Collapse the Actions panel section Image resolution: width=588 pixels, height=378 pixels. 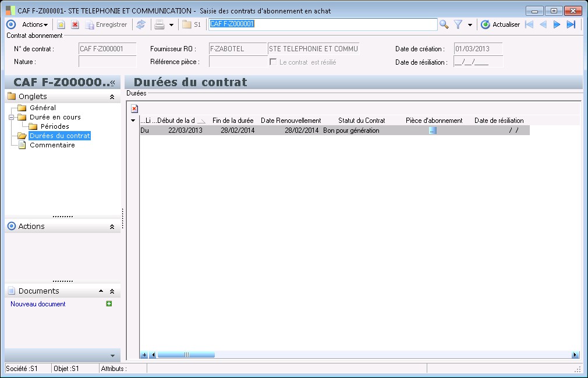coord(112,227)
